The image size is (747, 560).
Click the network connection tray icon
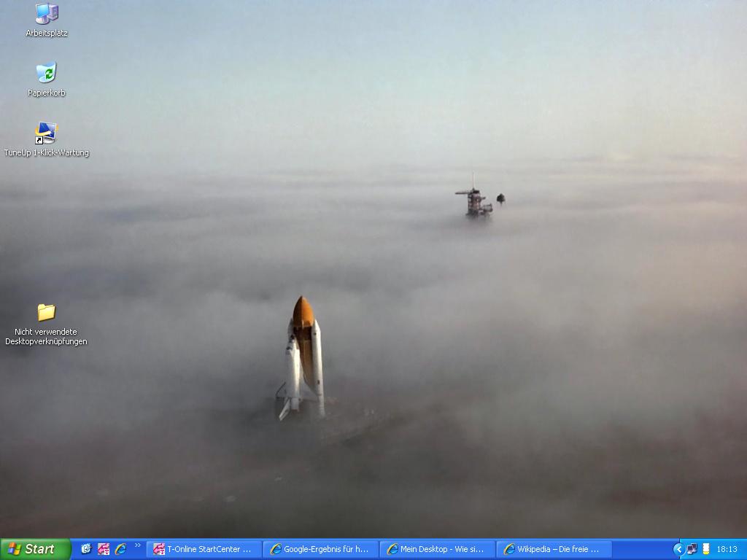pyautogui.click(x=692, y=549)
